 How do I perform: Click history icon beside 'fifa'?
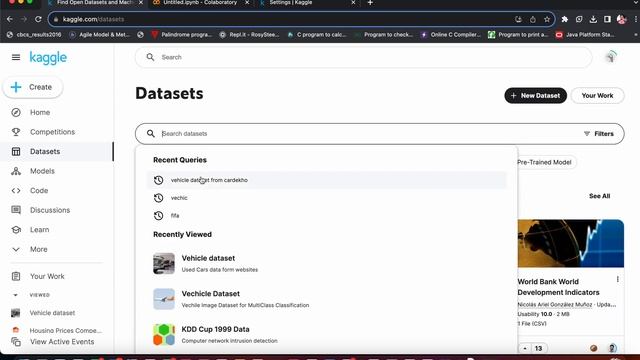[158, 216]
